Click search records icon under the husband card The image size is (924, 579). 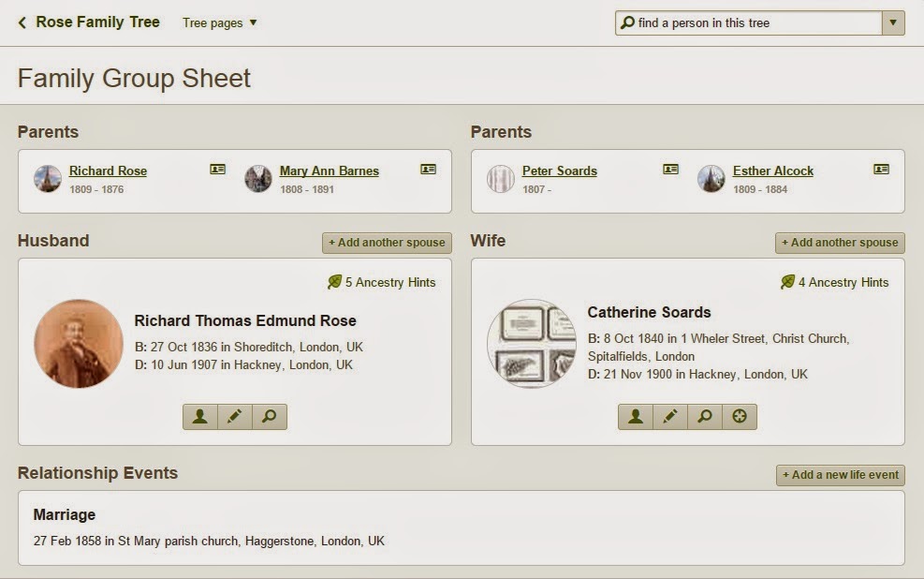(269, 417)
